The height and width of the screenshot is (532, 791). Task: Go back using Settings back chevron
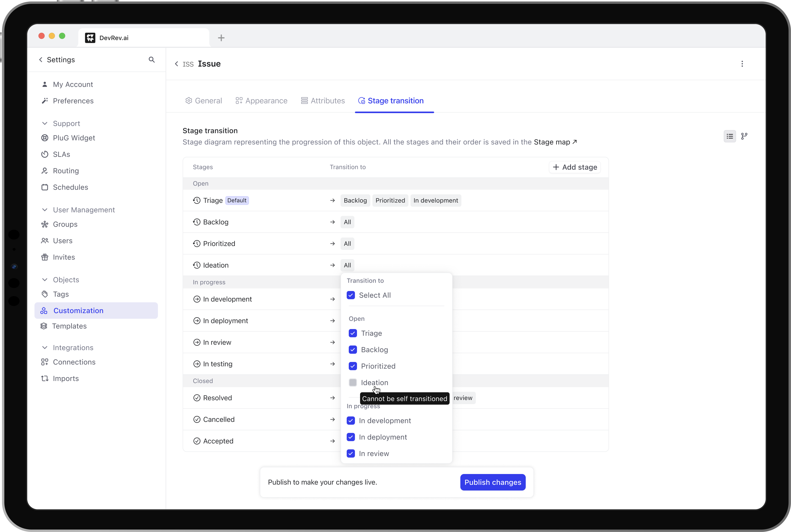tap(41, 60)
